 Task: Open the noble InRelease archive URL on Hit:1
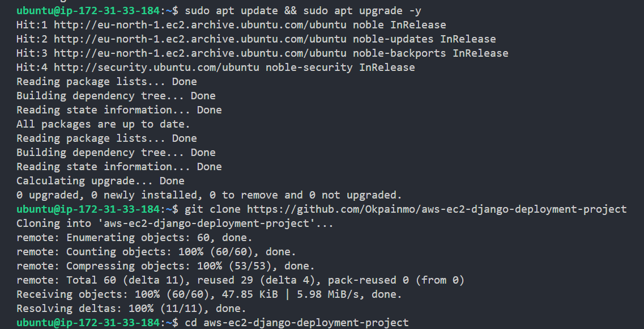coord(200,25)
